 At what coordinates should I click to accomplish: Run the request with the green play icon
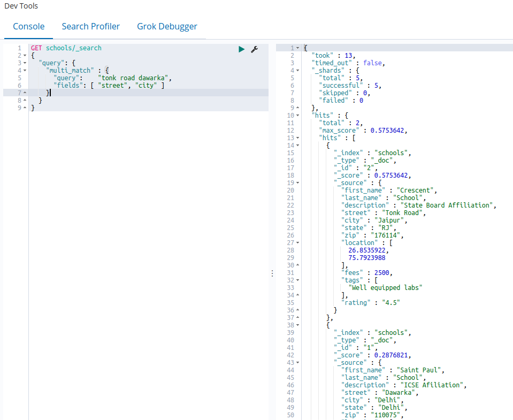pos(242,49)
